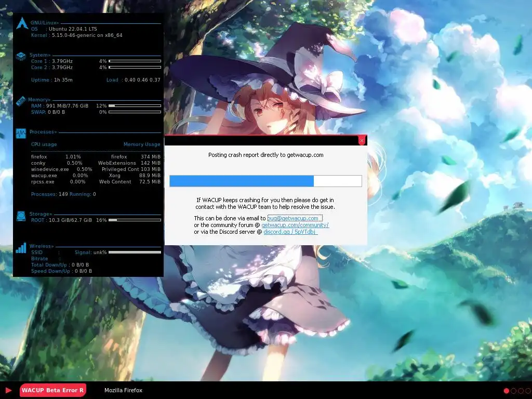Click the 'Processes: 149' count text
Viewport: 532px width, 399px height.
click(x=49, y=194)
